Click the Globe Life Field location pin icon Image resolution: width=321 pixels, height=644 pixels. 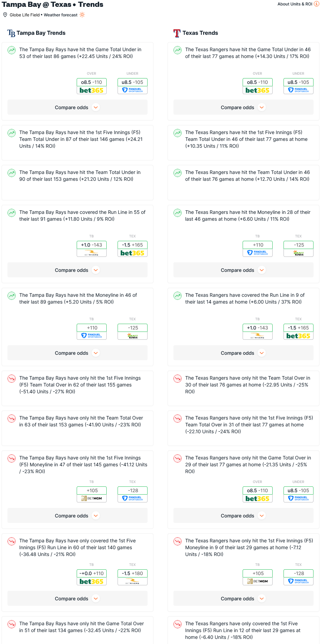click(5, 15)
